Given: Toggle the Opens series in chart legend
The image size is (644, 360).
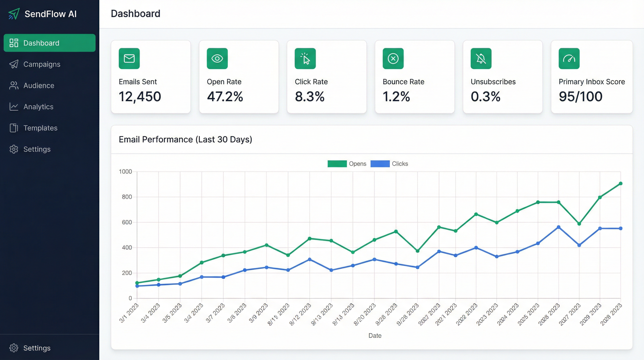Looking at the screenshot, I should click(x=357, y=164).
